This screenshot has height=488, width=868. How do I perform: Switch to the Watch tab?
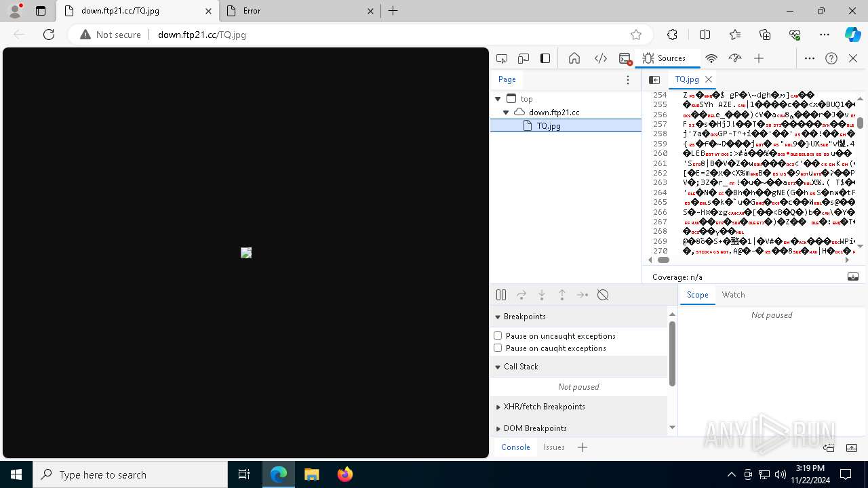[x=733, y=295]
